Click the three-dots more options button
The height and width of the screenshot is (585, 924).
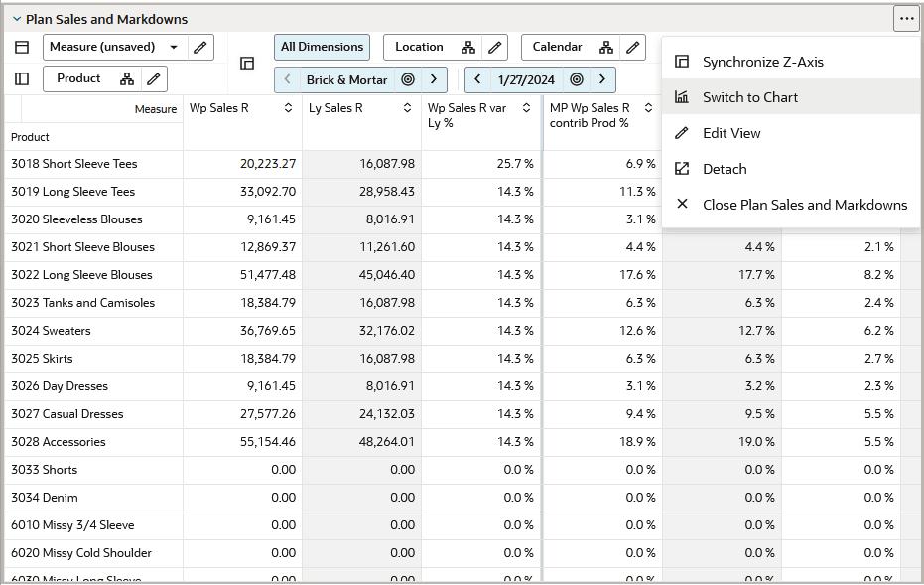coord(906,19)
